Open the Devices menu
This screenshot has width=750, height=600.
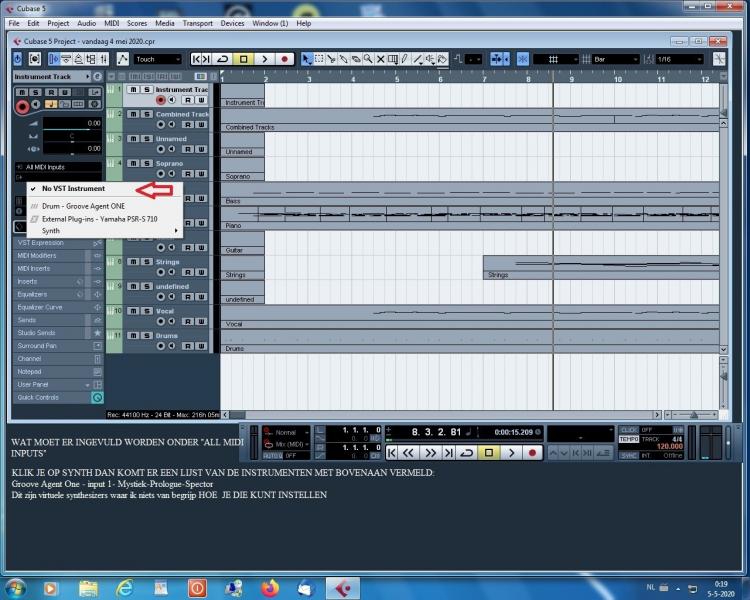(x=232, y=23)
